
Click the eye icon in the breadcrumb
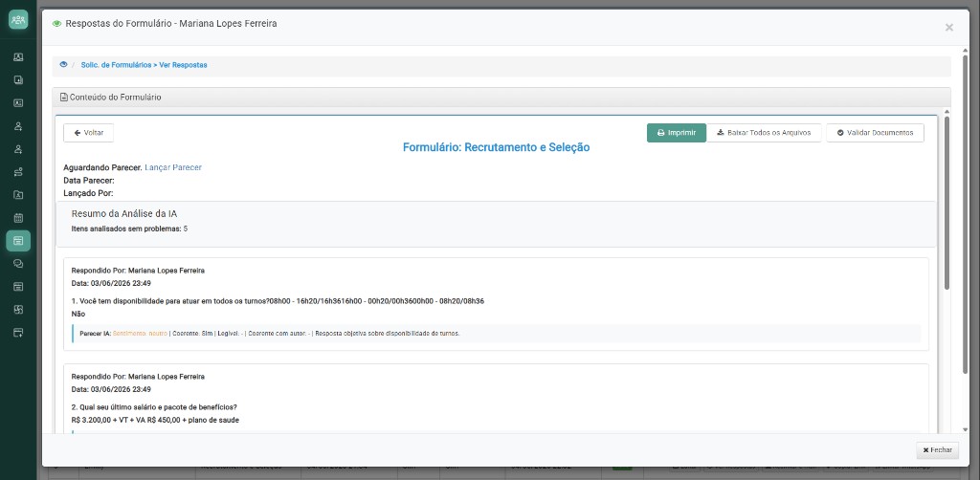(x=63, y=64)
